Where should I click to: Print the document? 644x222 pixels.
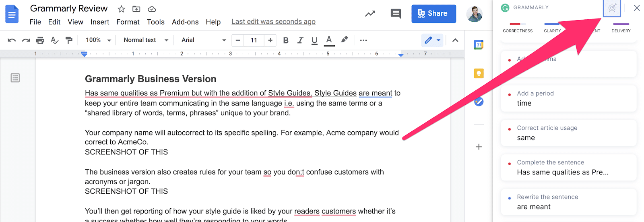(x=40, y=40)
